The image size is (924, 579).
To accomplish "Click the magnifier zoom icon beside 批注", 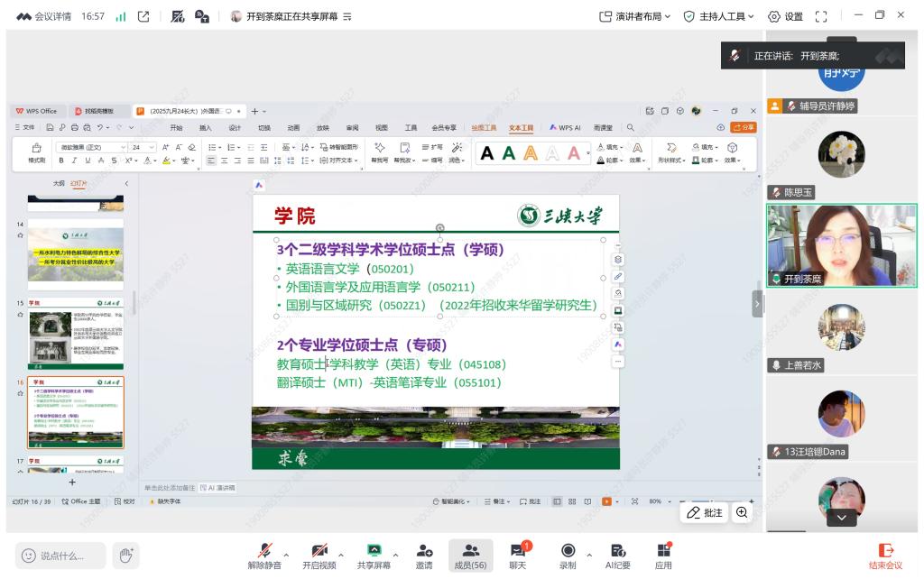I will click(742, 512).
